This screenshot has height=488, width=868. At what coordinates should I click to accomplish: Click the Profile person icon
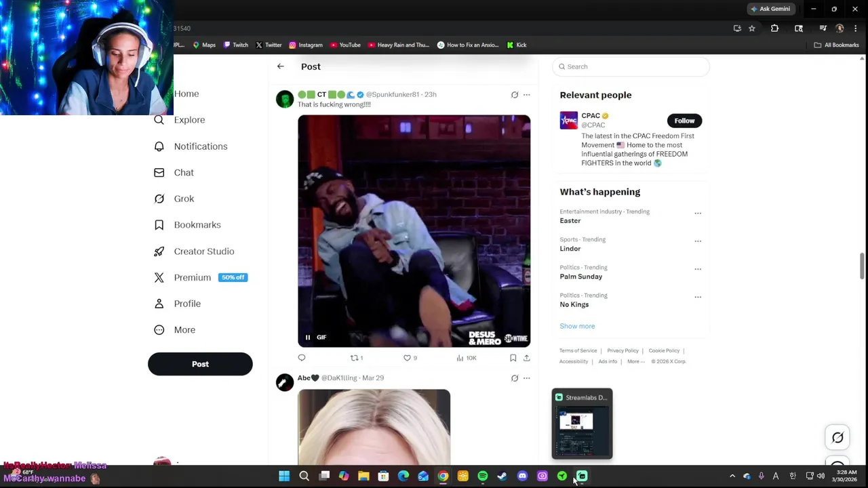click(x=159, y=304)
